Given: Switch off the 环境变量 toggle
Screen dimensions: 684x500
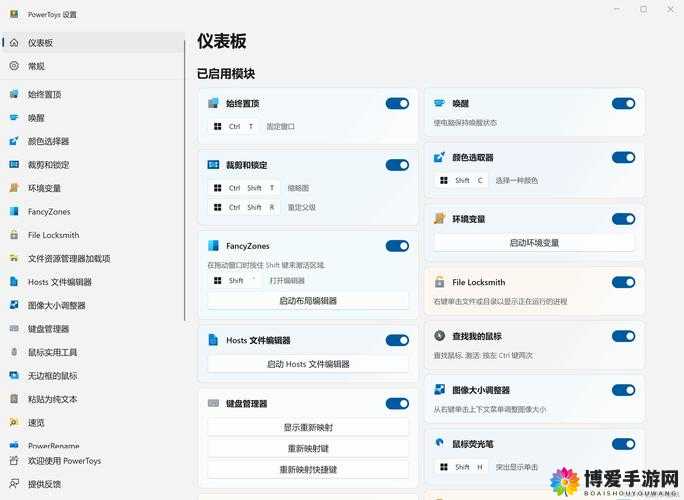Looking at the screenshot, I should click(x=623, y=219).
